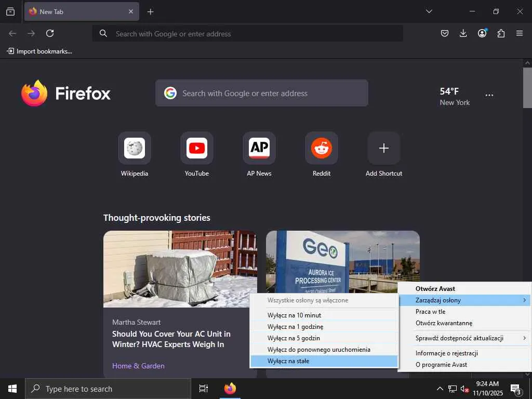Open the YouTube shortcut
This screenshot has height=399, width=532.
tap(197, 155)
